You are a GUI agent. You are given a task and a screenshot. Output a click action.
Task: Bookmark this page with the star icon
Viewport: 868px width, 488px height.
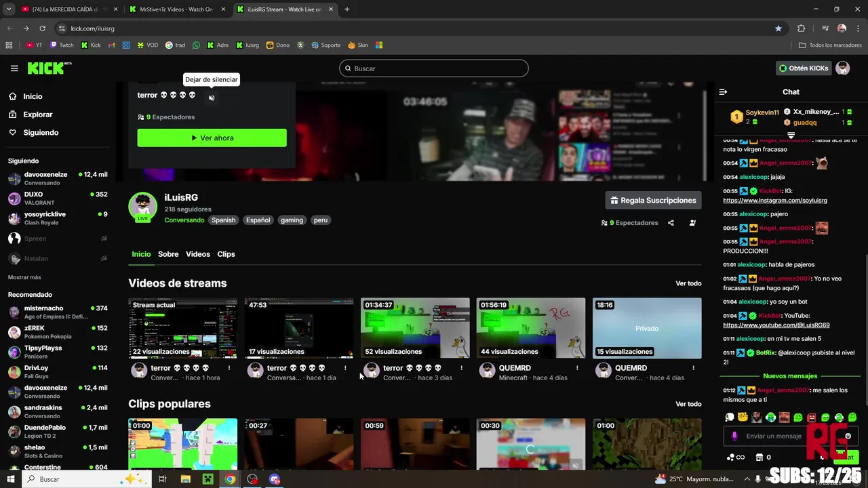tap(778, 28)
